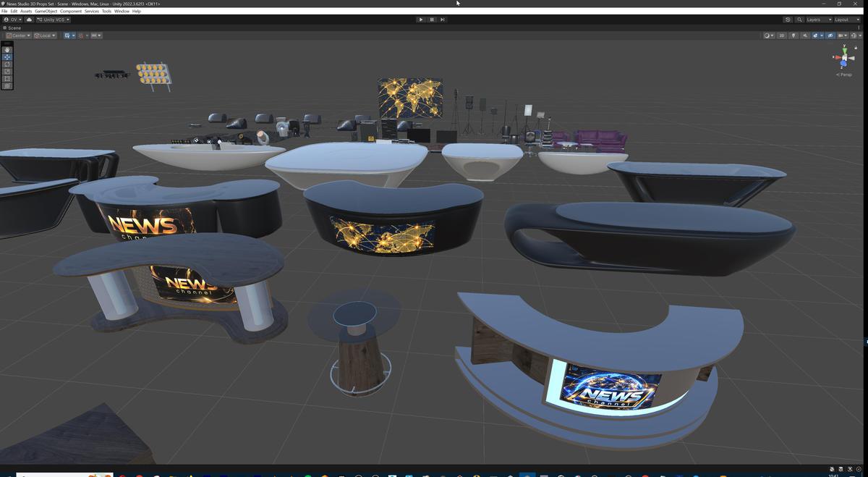The width and height of the screenshot is (868, 477).
Task: Select the Scale tool
Action: [x=7, y=71]
